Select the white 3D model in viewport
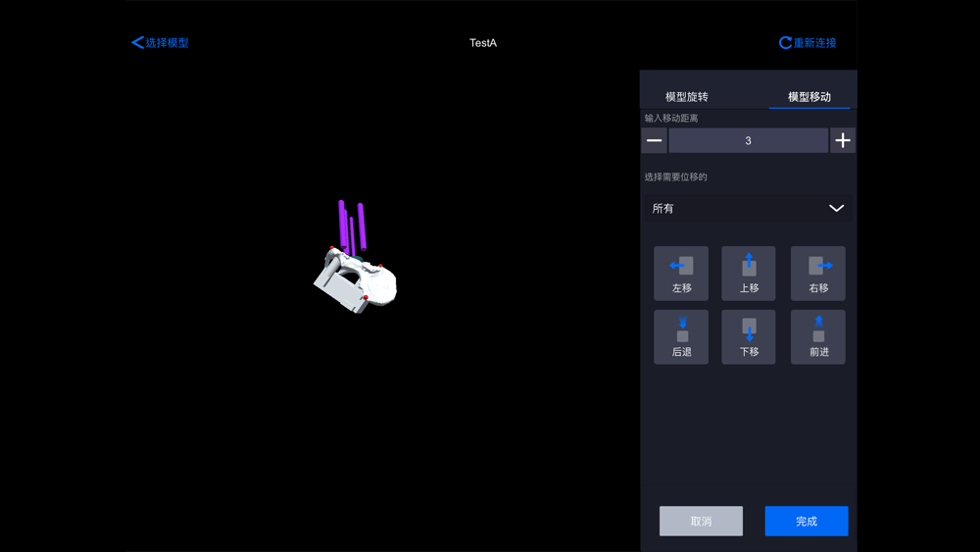Viewport: 980px width, 552px height. [x=355, y=278]
